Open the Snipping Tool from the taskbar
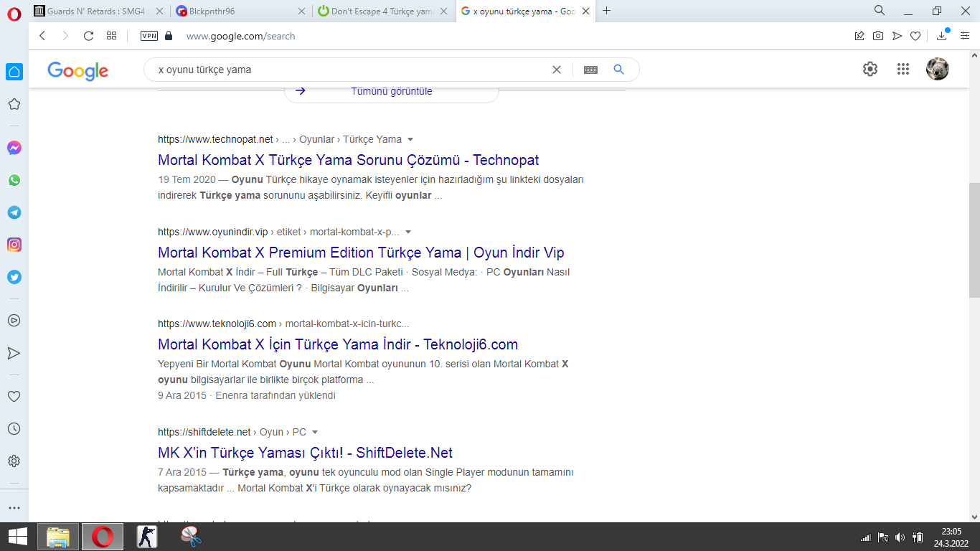Screen dimensions: 980x551 (x=191, y=537)
